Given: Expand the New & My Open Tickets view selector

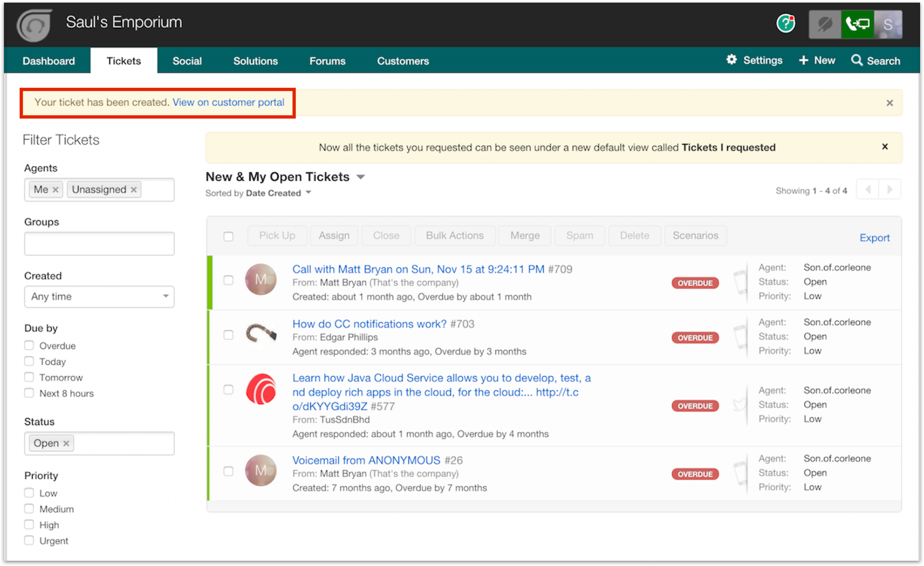Looking at the screenshot, I should (x=360, y=177).
